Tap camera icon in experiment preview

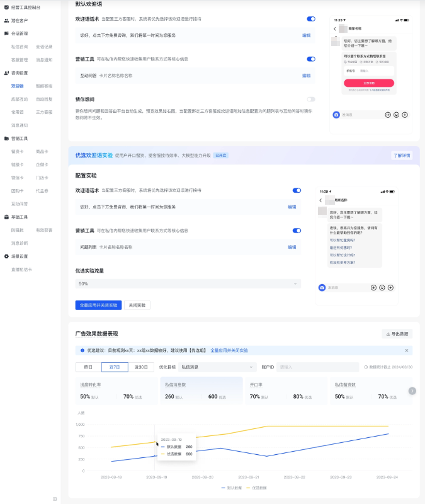[322, 288]
